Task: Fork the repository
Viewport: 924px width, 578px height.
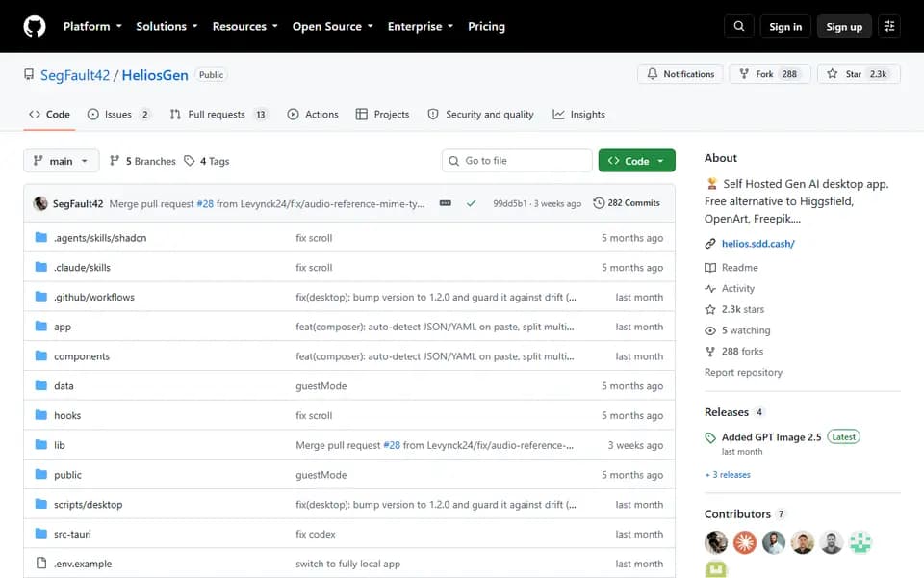Action: tap(770, 74)
